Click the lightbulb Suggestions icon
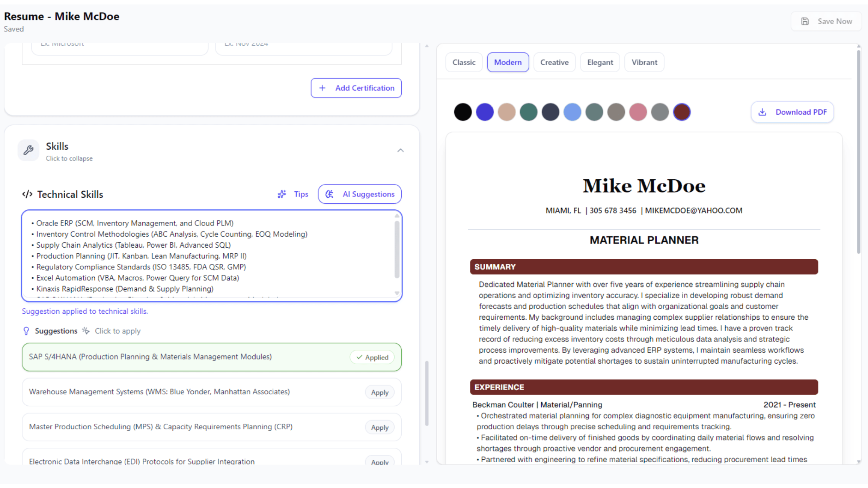868x488 pixels. [26, 330]
